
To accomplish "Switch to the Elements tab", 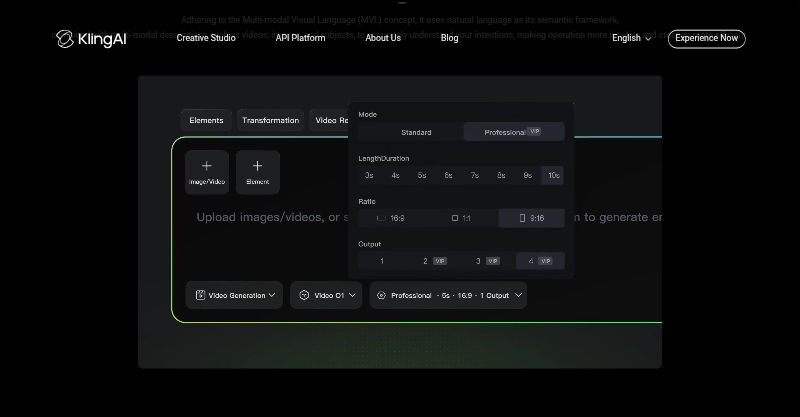I will (x=206, y=120).
